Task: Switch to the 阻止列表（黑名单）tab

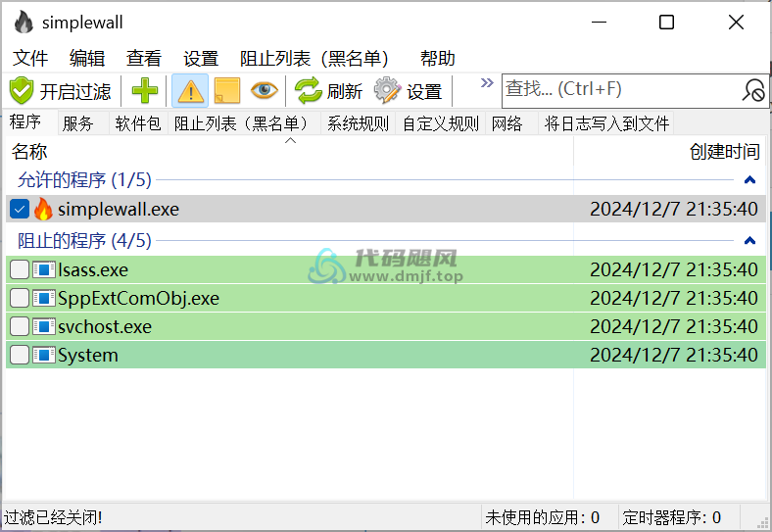Action: click(244, 123)
